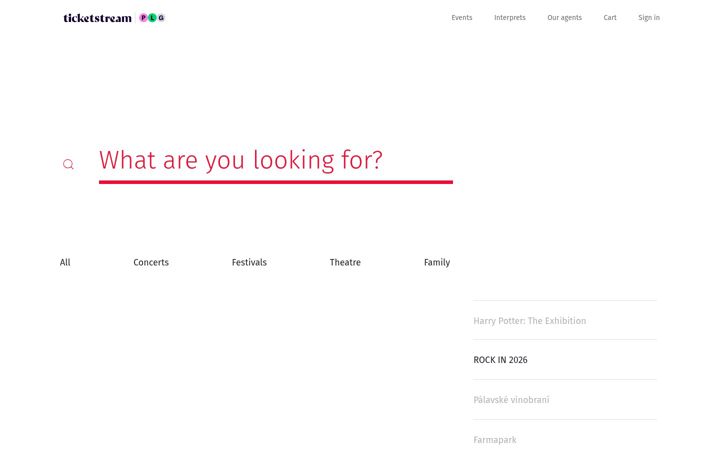The width and height of the screenshot is (720, 450).
Task: Choose the Family category
Action: 437,262
